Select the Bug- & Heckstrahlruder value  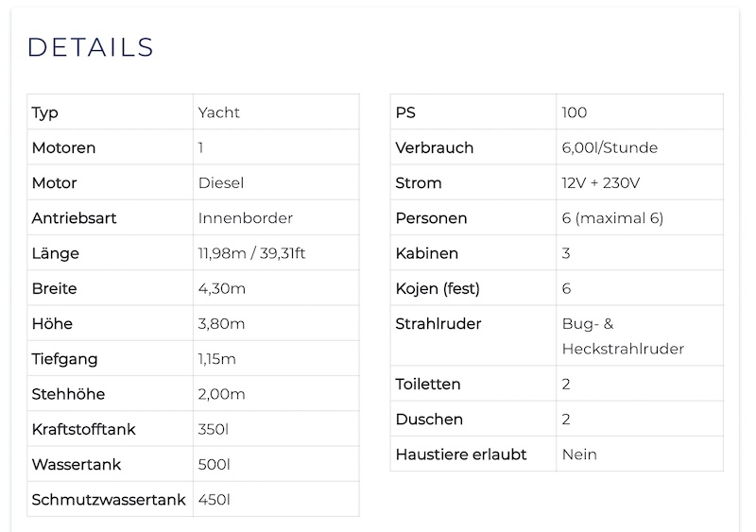pyautogui.click(x=623, y=335)
